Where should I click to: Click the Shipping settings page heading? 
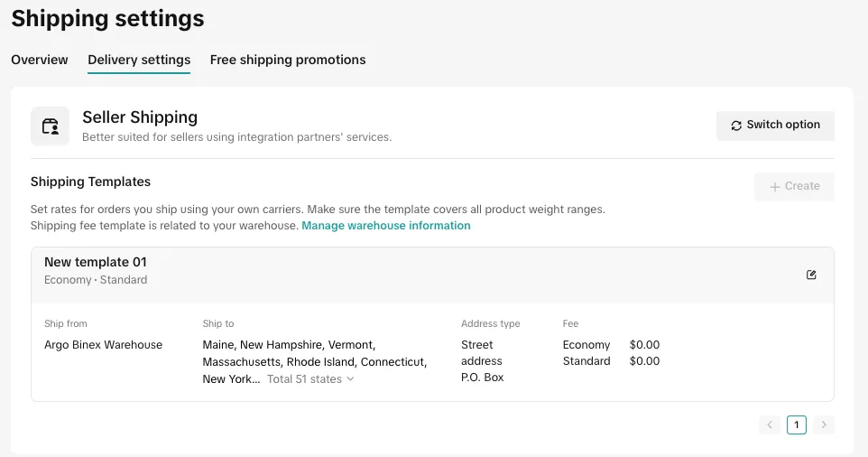[x=107, y=18]
